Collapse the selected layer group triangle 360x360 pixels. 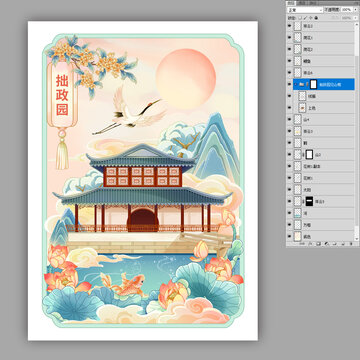(x=295, y=84)
